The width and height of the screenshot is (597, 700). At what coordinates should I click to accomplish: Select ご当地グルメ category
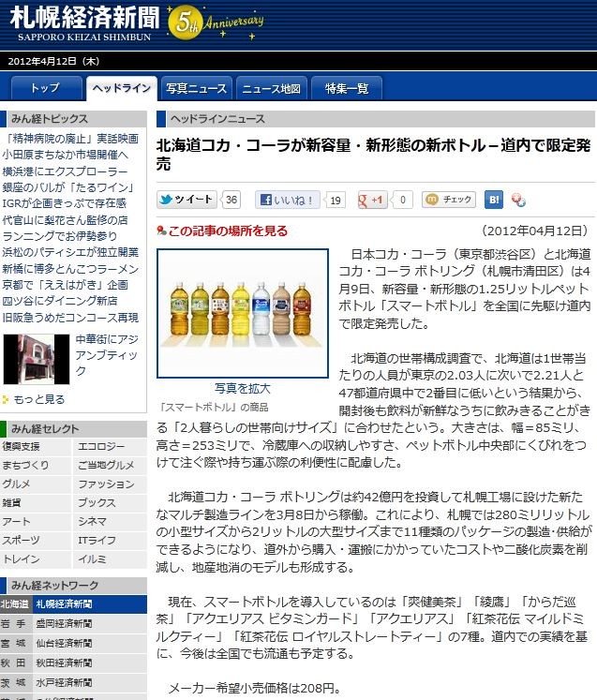tap(106, 465)
